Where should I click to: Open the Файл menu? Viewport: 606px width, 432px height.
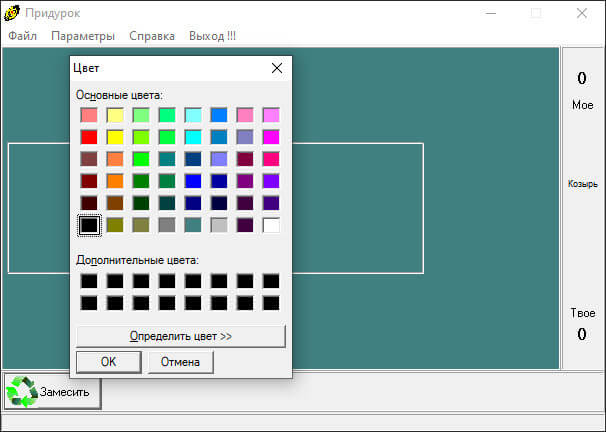[22, 36]
